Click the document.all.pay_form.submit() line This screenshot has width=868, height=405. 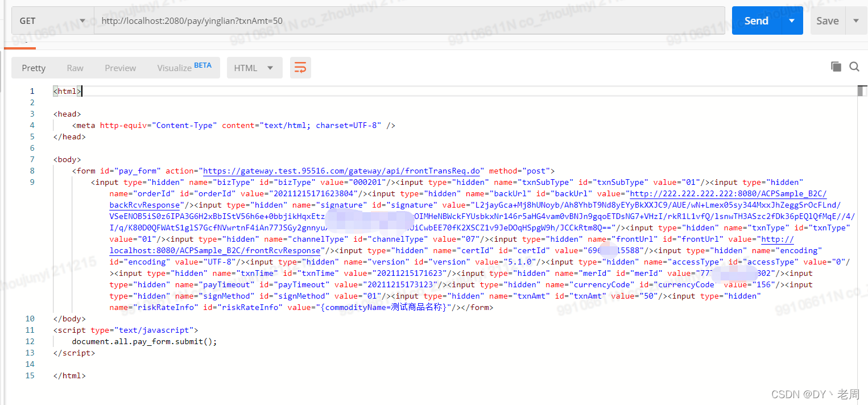pyautogui.click(x=144, y=341)
